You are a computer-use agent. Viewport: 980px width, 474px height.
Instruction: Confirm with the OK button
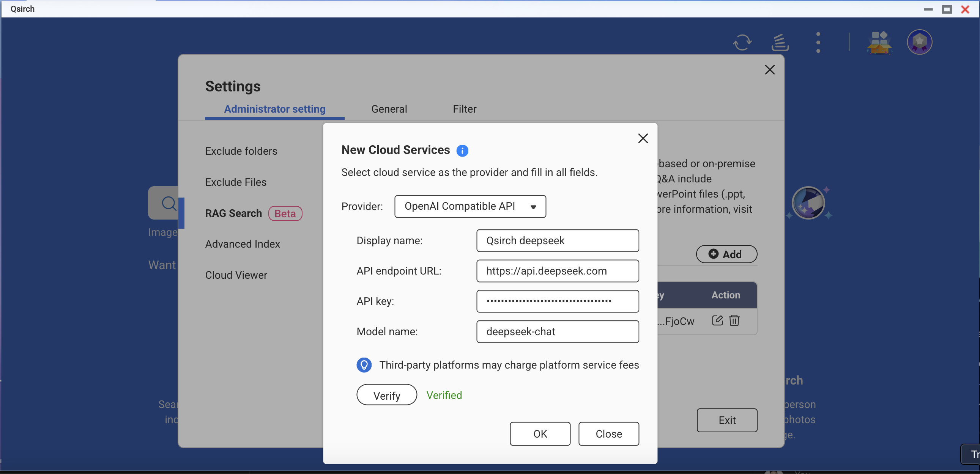coord(539,434)
